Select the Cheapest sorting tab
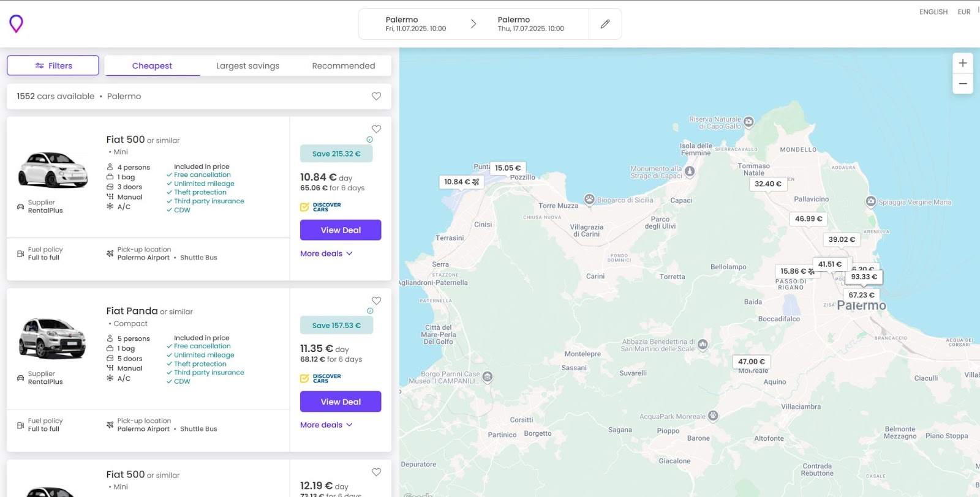Viewport: 980px width, 497px height. coord(152,65)
